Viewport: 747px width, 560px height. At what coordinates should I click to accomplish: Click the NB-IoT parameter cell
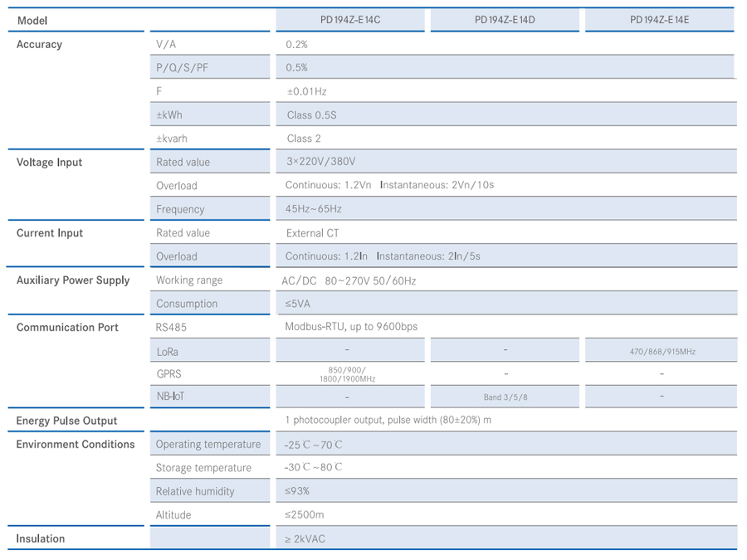[210, 397]
